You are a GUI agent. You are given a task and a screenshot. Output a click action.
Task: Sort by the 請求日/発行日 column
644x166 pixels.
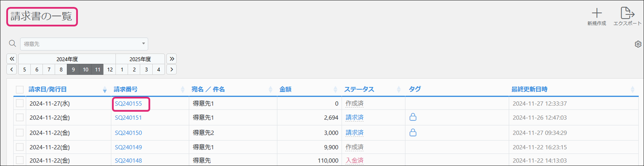[48, 89]
